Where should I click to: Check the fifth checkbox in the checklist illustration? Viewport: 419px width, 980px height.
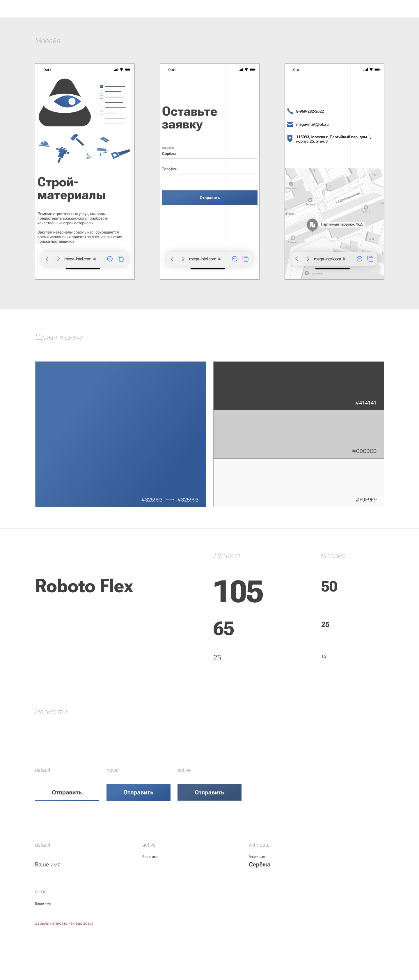coord(102,108)
